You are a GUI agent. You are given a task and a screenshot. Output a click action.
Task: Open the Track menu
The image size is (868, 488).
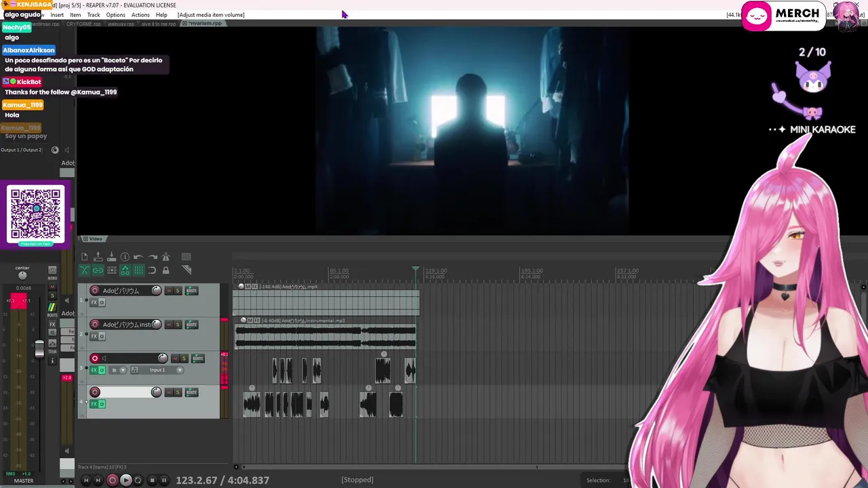tap(94, 15)
